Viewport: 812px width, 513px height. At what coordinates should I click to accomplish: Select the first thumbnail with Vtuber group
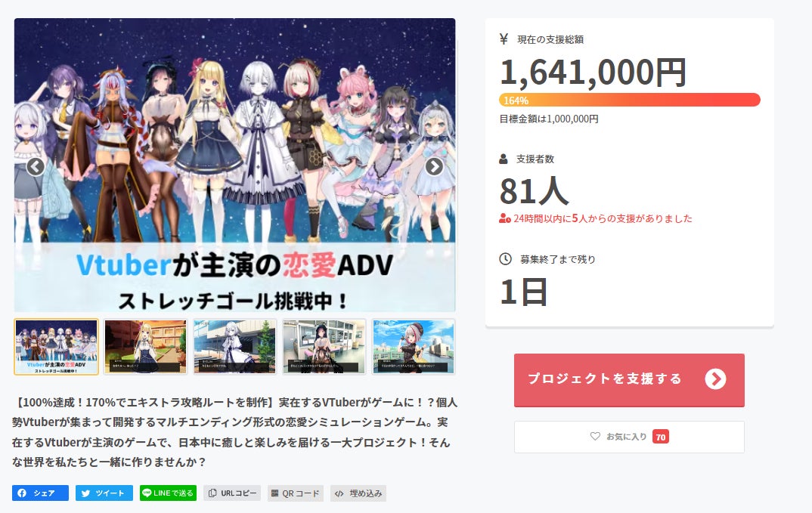tap(57, 347)
